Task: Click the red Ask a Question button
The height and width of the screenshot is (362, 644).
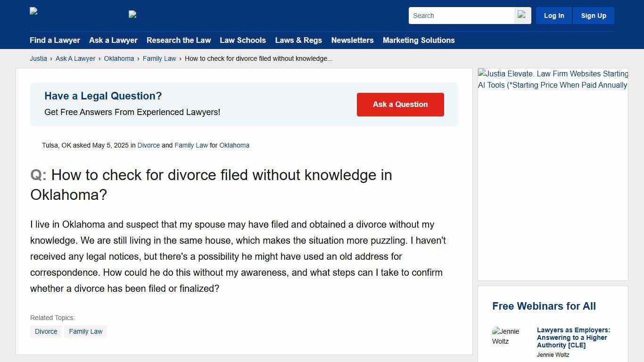Action: (x=400, y=104)
